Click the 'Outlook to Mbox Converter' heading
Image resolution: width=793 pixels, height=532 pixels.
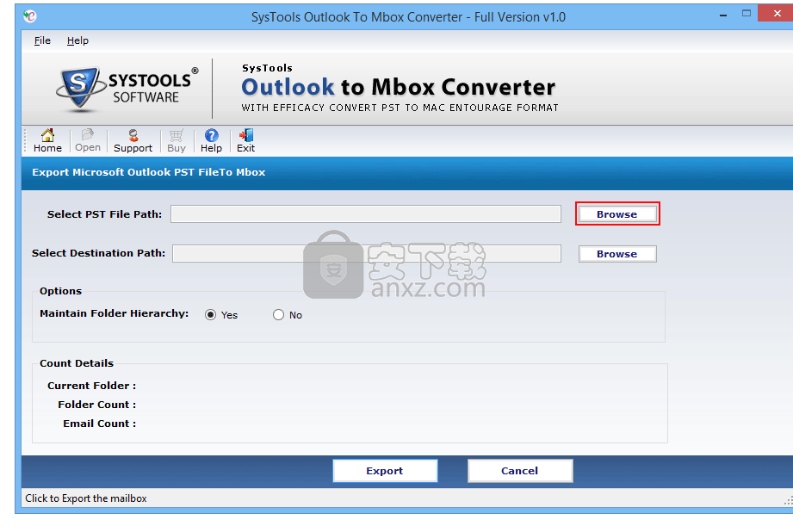pos(398,87)
